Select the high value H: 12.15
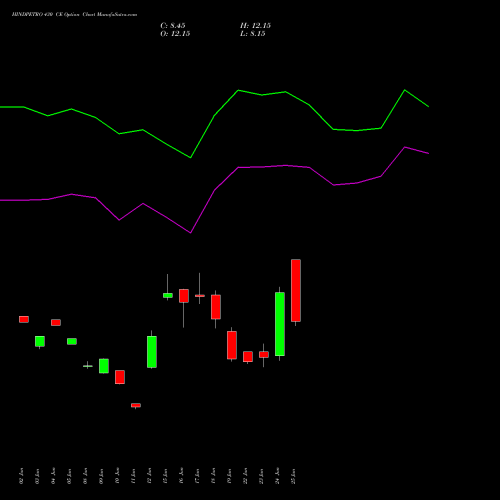 pos(255,26)
